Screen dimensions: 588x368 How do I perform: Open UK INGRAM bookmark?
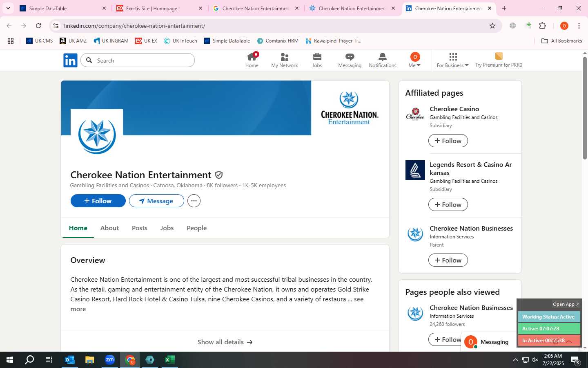111,41
